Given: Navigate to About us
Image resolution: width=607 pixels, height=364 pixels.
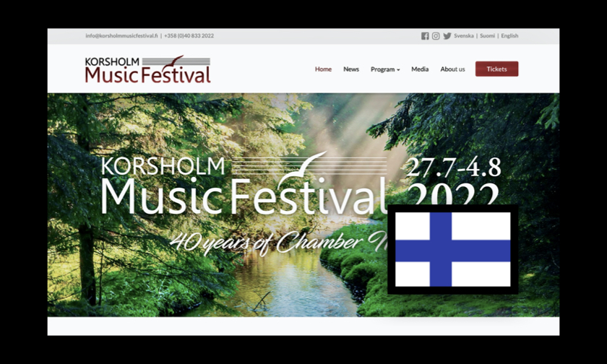Looking at the screenshot, I should (452, 69).
